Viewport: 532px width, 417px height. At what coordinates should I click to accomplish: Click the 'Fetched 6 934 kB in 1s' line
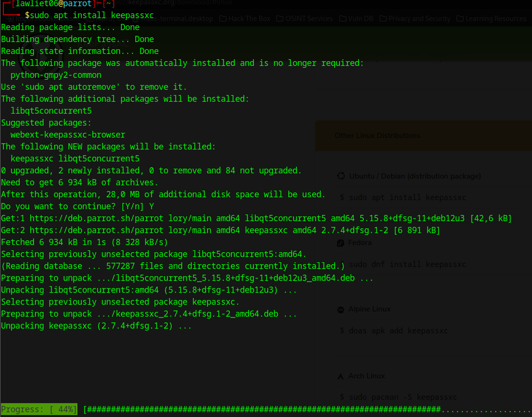pyautogui.click(x=85, y=242)
